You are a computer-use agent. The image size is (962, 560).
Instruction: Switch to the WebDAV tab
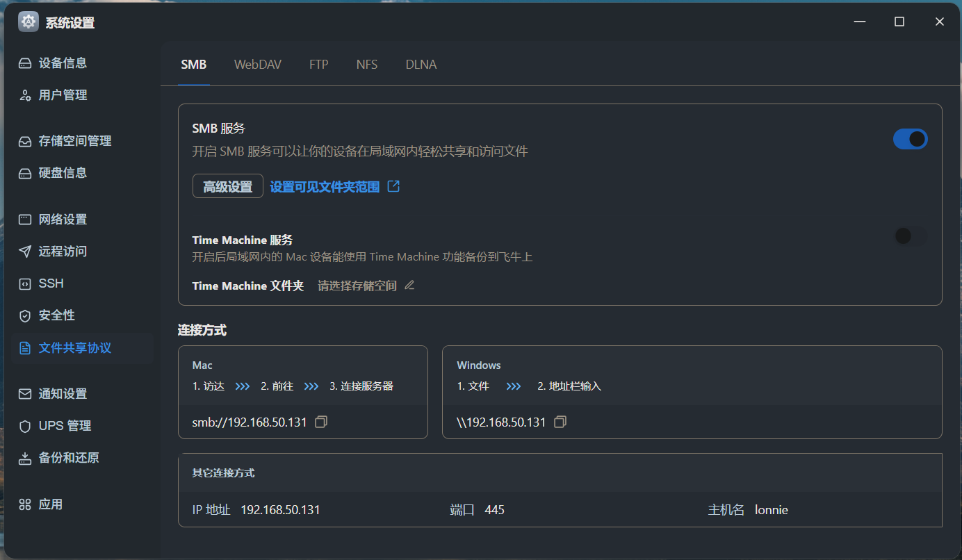[258, 65]
